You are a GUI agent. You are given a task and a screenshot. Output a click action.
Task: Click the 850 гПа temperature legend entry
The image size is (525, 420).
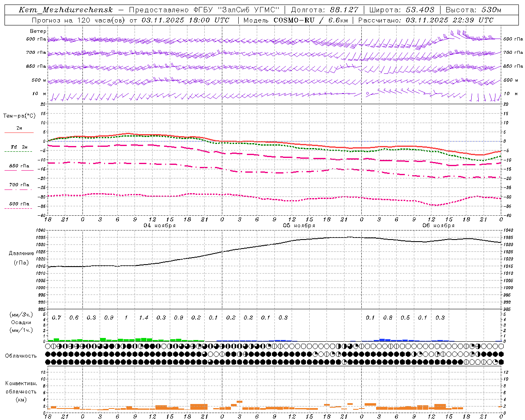pos(19,166)
